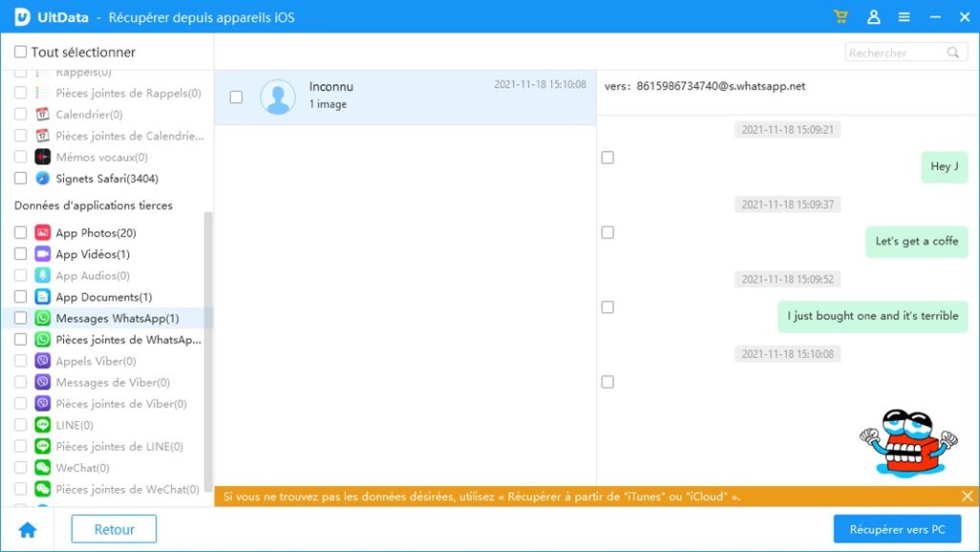980x552 pixels.
Task: Select the Inconnu conversation row
Action: (405, 98)
